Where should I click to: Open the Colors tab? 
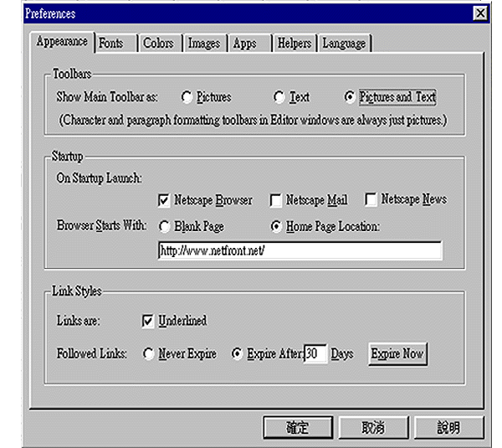161,43
